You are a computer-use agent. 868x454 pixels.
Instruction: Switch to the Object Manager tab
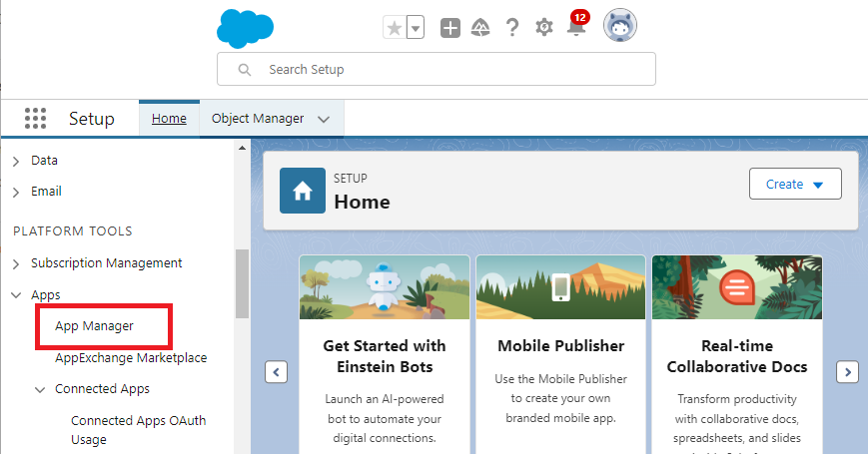[x=258, y=119]
